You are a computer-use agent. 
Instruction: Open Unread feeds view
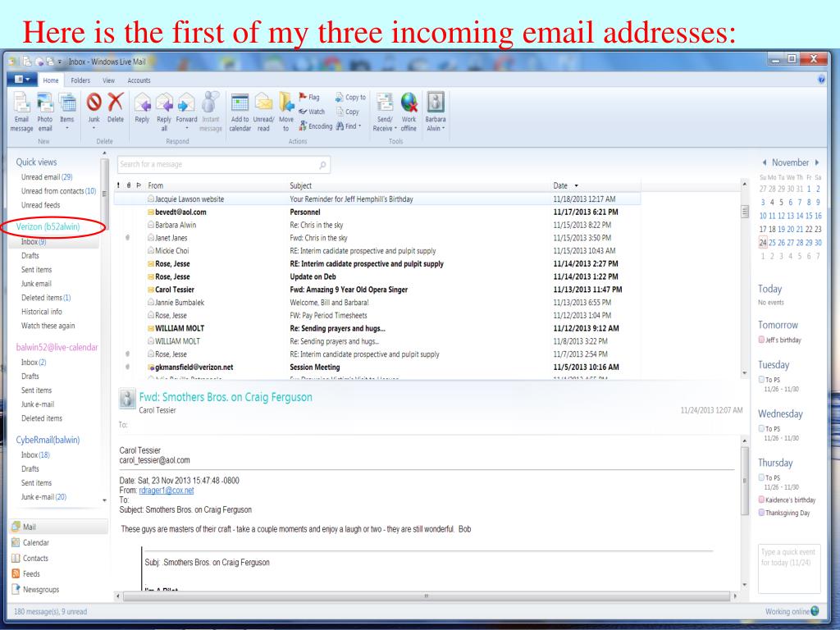(x=41, y=204)
